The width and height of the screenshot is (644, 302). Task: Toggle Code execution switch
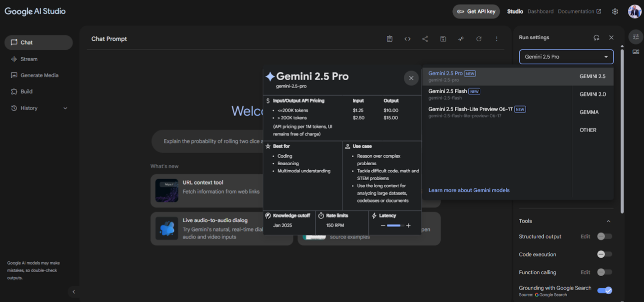[604, 254]
